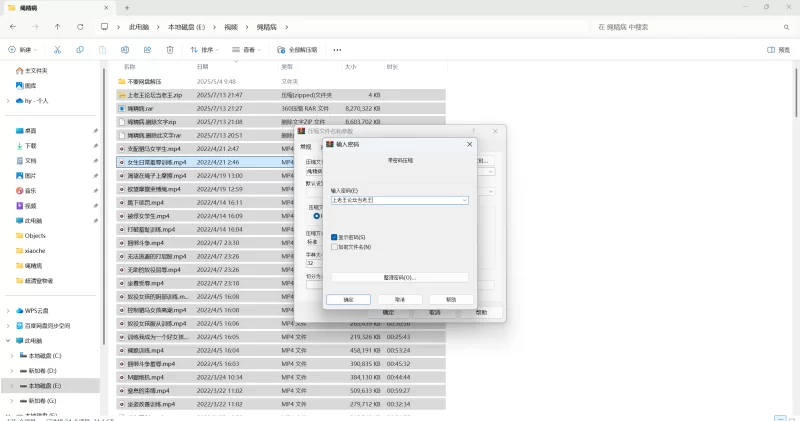The image size is (800, 421).
Task: Click 帮助 button in background archive dialog
Action: (x=481, y=312)
